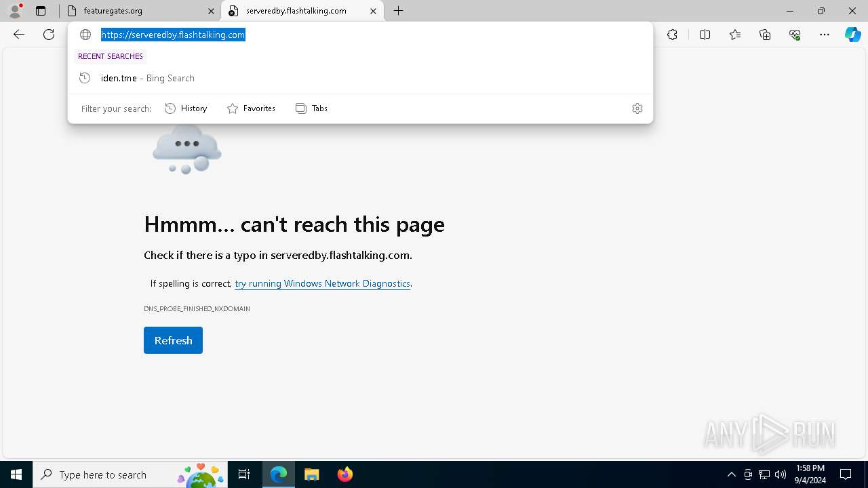The height and width of the screenshot is (488, 868).
Task: Open the network status tray icon
Action: pyautogui.click(x=764, y=474)
